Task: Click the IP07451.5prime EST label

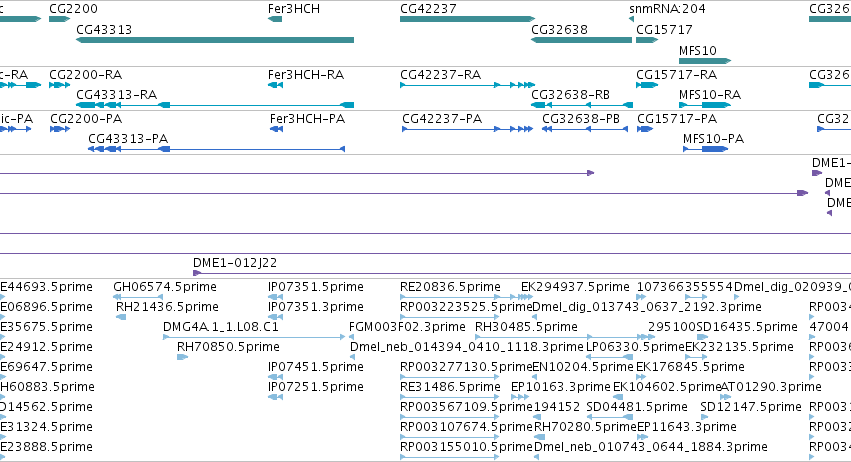Action: click(316, 366)
